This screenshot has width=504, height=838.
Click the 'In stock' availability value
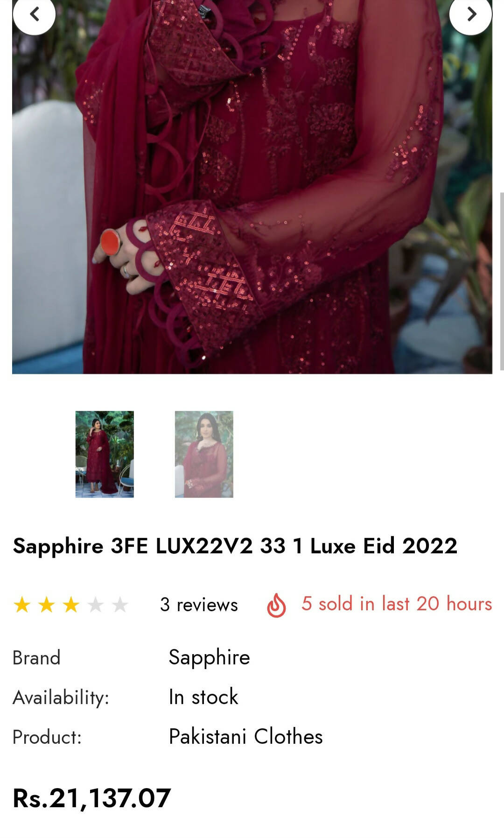(x=203, y=697)
